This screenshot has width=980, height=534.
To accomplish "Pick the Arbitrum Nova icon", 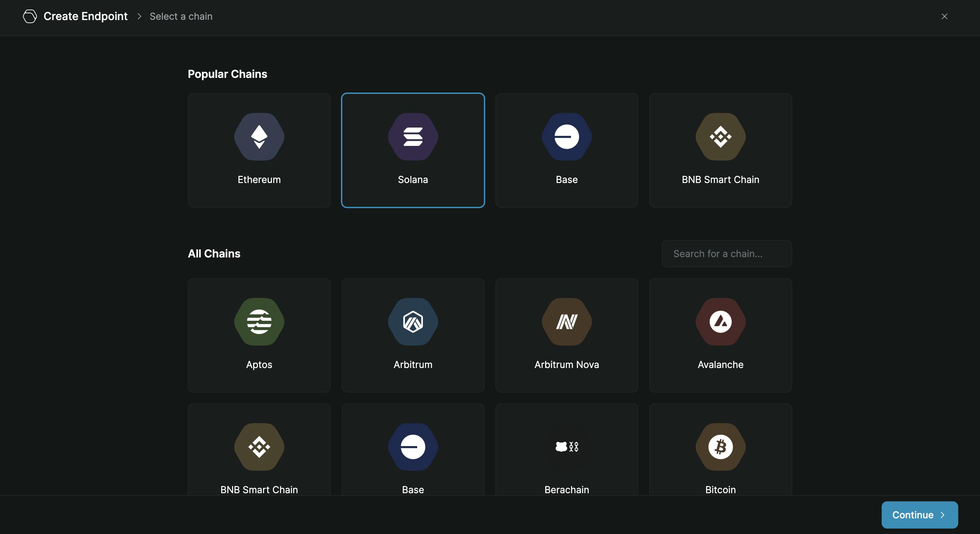I will point(567,322).
